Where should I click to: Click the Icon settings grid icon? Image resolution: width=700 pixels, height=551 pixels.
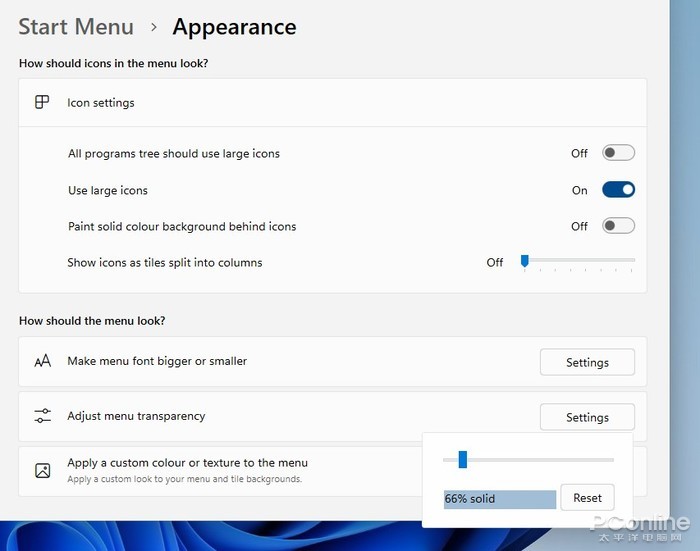click(42, 102)
